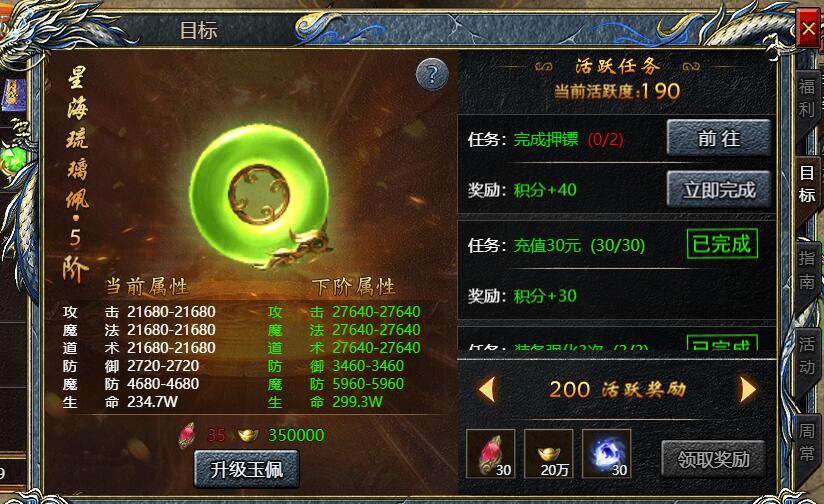This screenshot has width=824, height=504.
Task: Switch to the 福利 side tab
Action: tap(807, 99)
